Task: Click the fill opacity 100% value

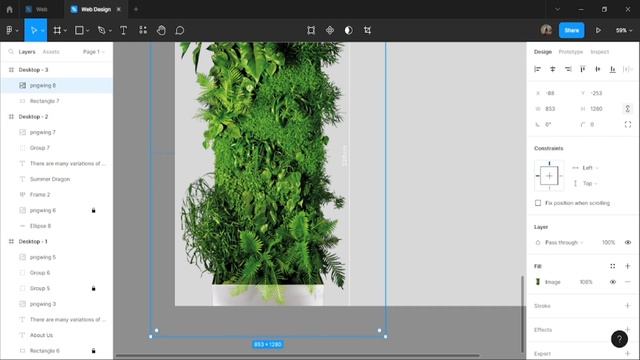Action: [586, 282]
